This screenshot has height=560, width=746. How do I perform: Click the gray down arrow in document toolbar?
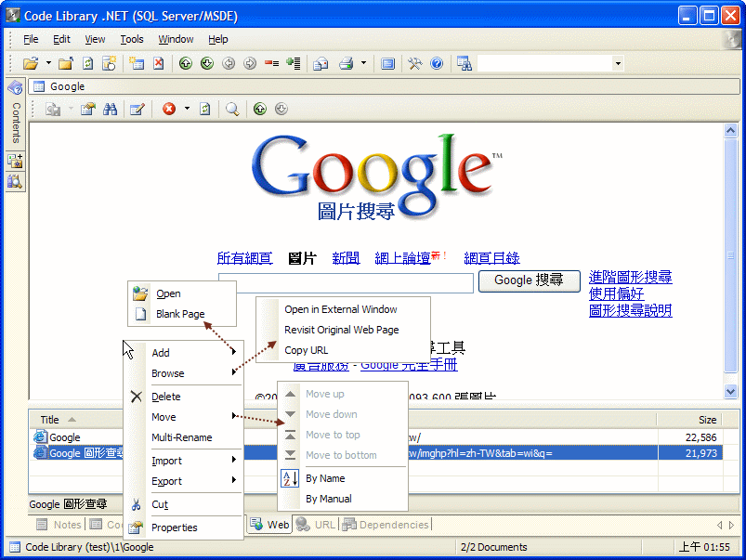point(281,109)
